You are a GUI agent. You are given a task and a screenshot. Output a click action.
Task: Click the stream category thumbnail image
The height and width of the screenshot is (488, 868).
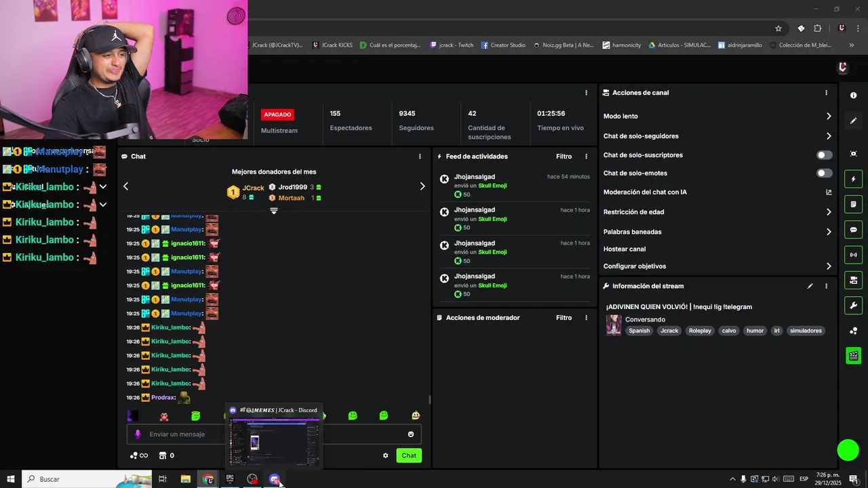pos(614,325)
